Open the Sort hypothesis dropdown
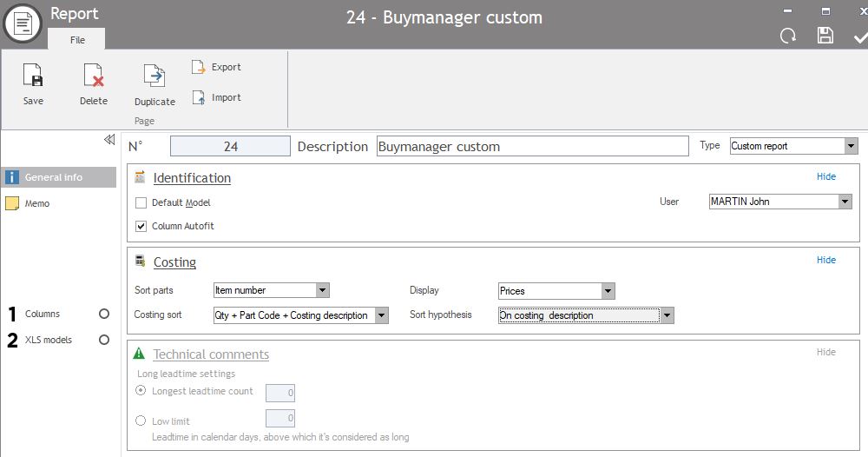Image resolution: width=868 pixels, height=457 pixels. [667, 315]
